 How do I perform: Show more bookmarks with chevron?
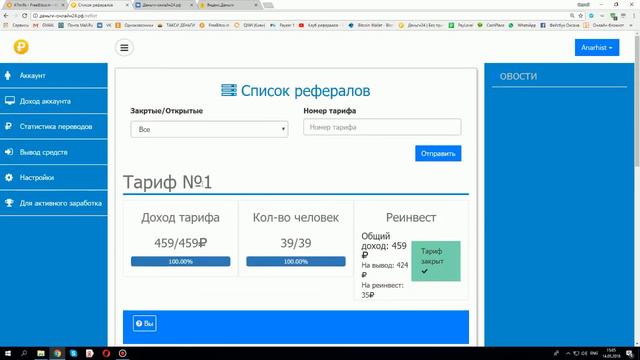631,25
